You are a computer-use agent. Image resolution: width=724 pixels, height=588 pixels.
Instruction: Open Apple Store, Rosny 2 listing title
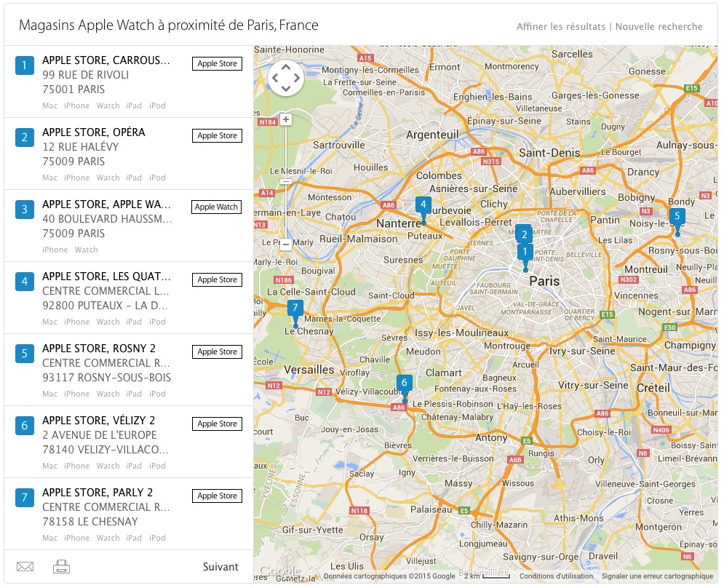pyautogui.click(x=99, y=349)
